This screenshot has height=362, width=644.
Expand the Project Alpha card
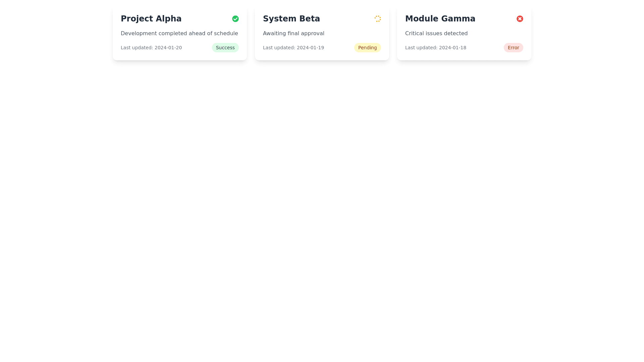coord(179,34)
